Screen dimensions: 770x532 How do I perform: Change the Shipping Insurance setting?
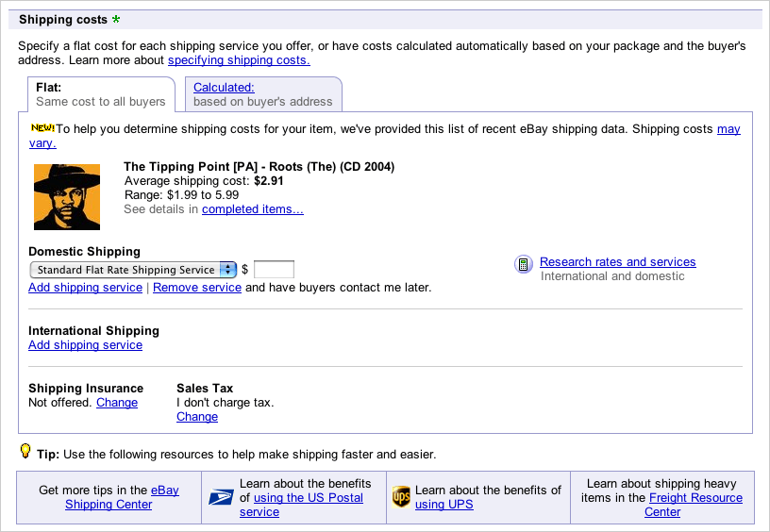[117, 403]
